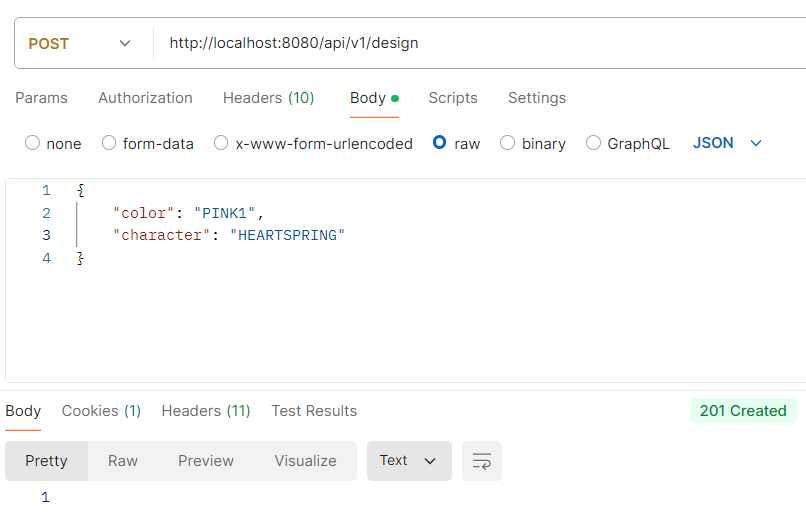
Task: Select the form-data radio option
Action: (x=109, y=143)
